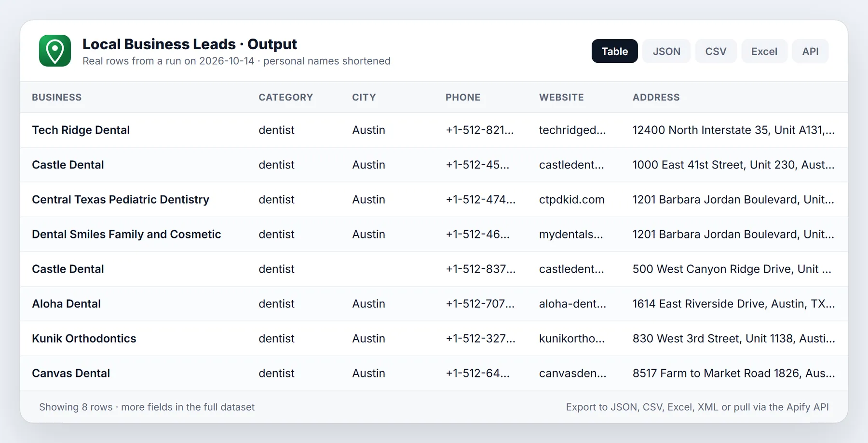Viewport: 868px width, 443px height.
Task: Select the Aloha Dental business name
Action: 67,304
